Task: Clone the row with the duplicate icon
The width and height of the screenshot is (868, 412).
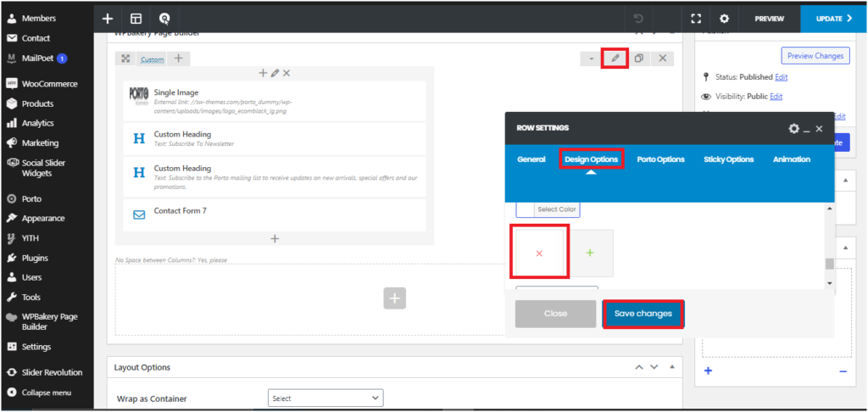Action: (639, 58)
